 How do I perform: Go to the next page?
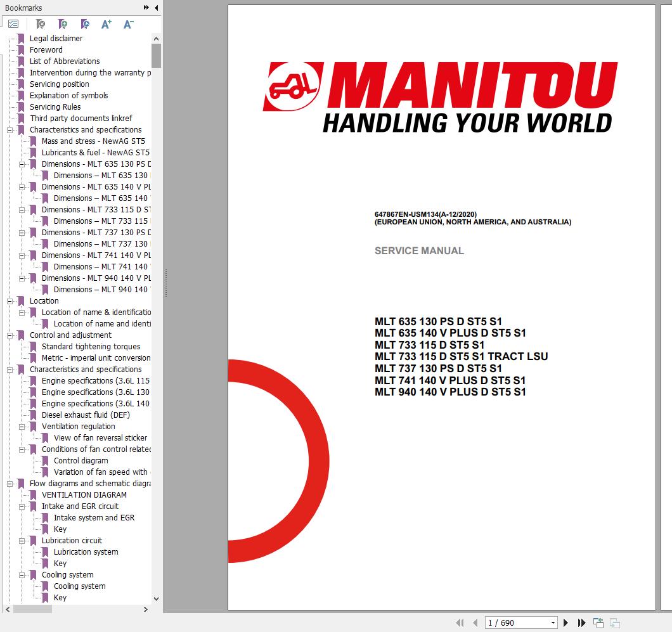(565, 622)
